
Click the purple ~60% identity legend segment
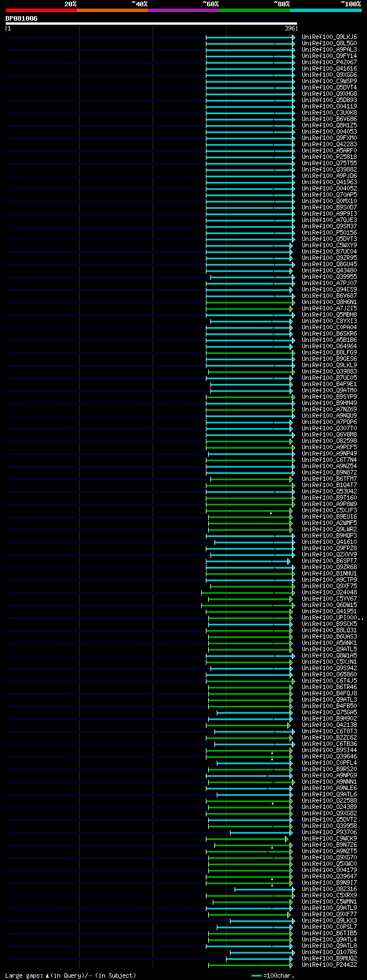183,10
